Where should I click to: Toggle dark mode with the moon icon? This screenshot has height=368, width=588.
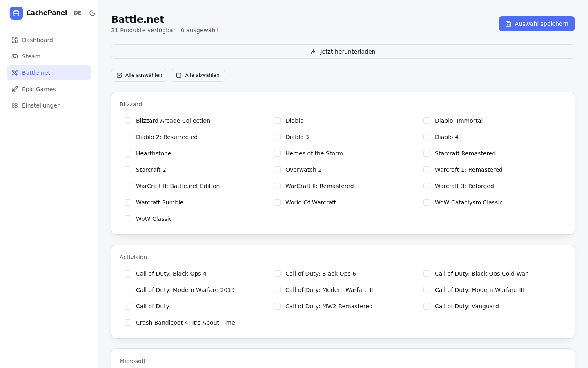tap(92, 13)
